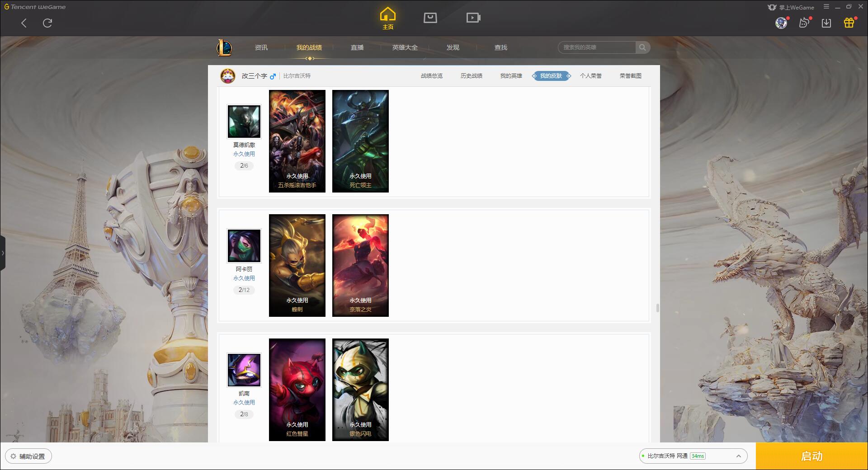This screenshot has height=470, width=868.
Task: Switch to the 英雄大全 tab
Action: tap(405, 47)
